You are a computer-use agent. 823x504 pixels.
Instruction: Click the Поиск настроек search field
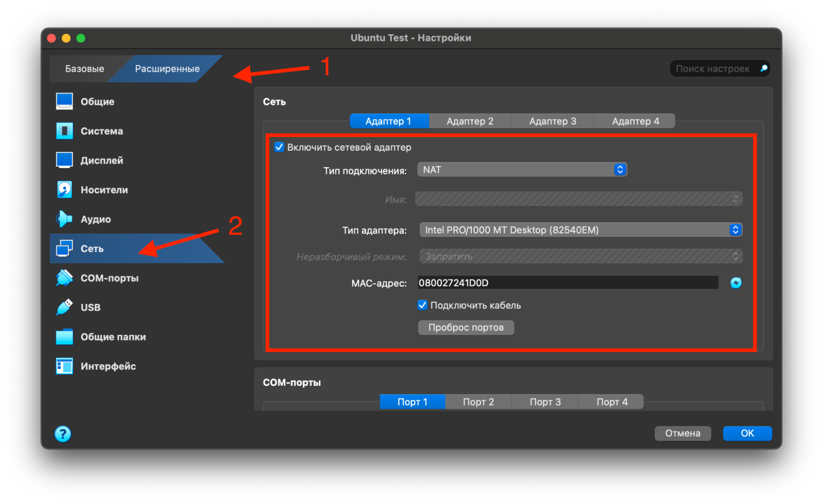[x=713, y=69]
